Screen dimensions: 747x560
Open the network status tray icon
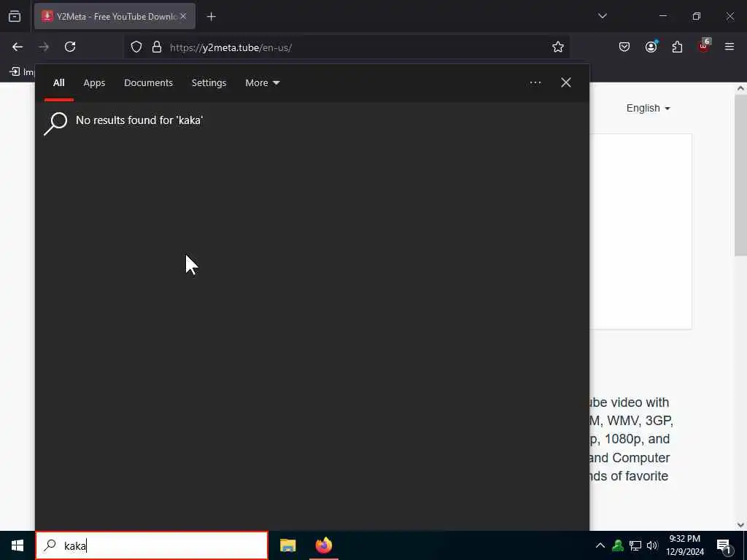[x=635, y=545]
